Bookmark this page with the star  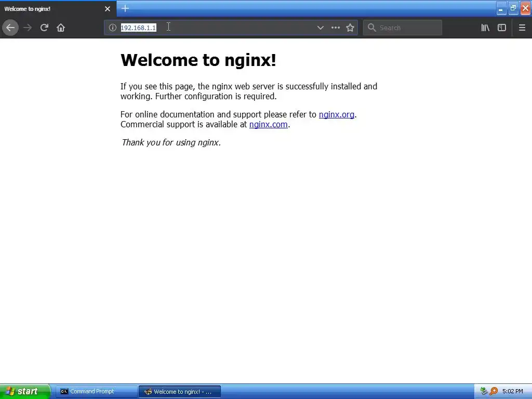(350, 28)
